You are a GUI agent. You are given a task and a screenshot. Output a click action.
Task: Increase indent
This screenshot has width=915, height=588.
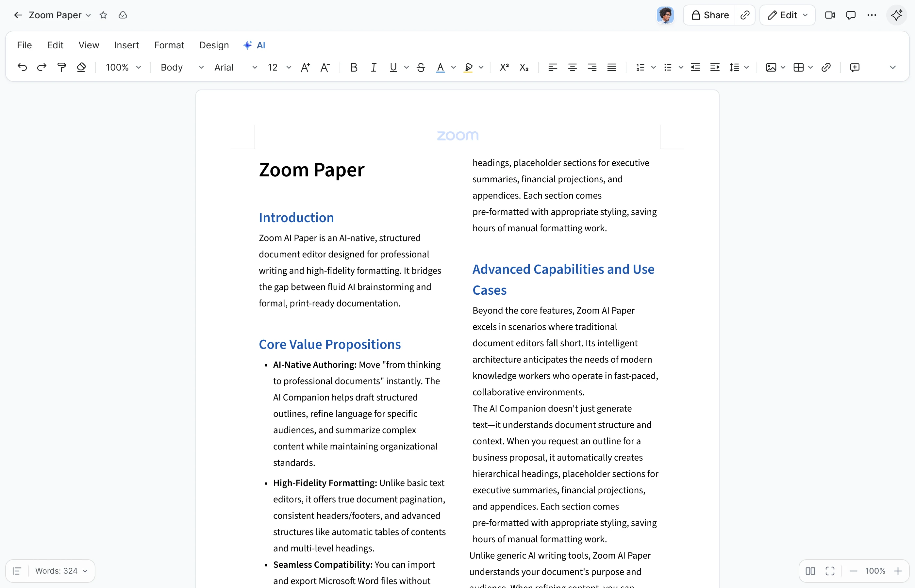[714, 67]
